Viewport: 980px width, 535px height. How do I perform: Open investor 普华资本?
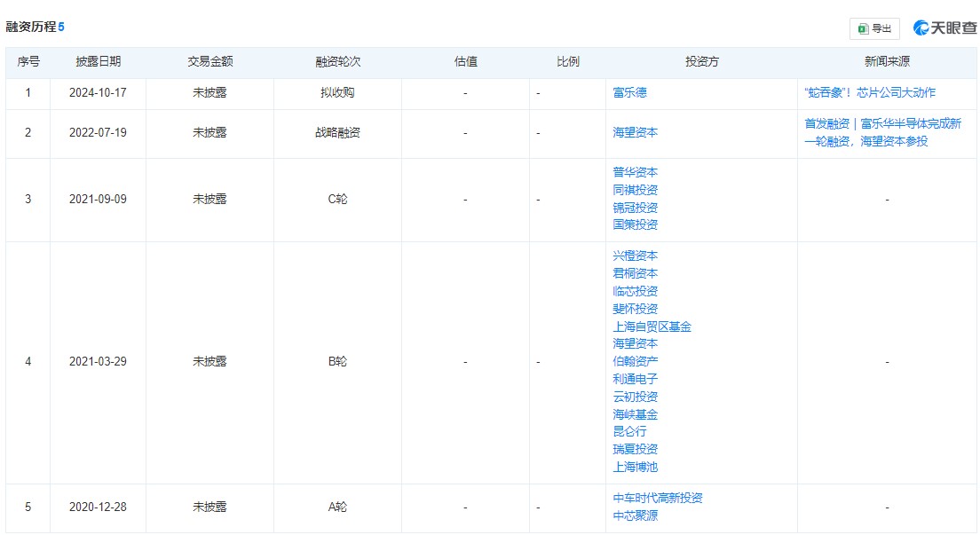pyautogui.click(x=635, y=172)
